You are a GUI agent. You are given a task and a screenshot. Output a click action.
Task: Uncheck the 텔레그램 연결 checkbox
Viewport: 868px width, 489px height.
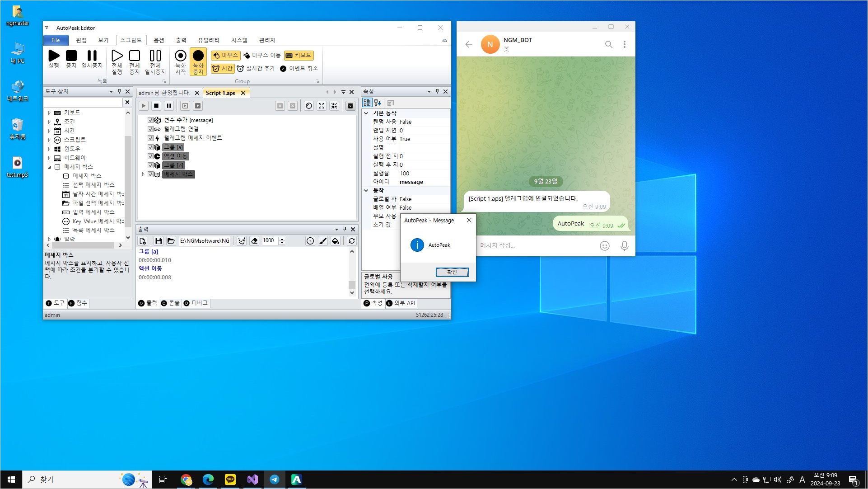150,129
